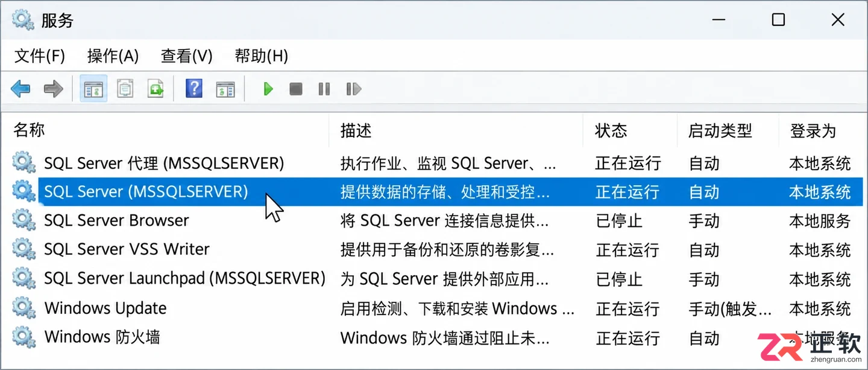Click description 执行作业、监视 SQL Server
This screenshot has width=868, height=370.
[x=448, y=163]
